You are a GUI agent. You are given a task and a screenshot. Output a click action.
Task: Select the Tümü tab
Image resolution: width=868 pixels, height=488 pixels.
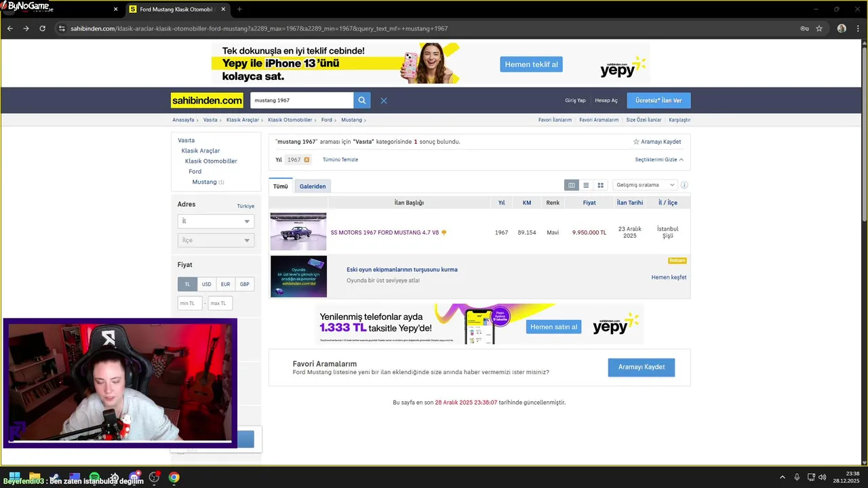[x=281, y=186]
